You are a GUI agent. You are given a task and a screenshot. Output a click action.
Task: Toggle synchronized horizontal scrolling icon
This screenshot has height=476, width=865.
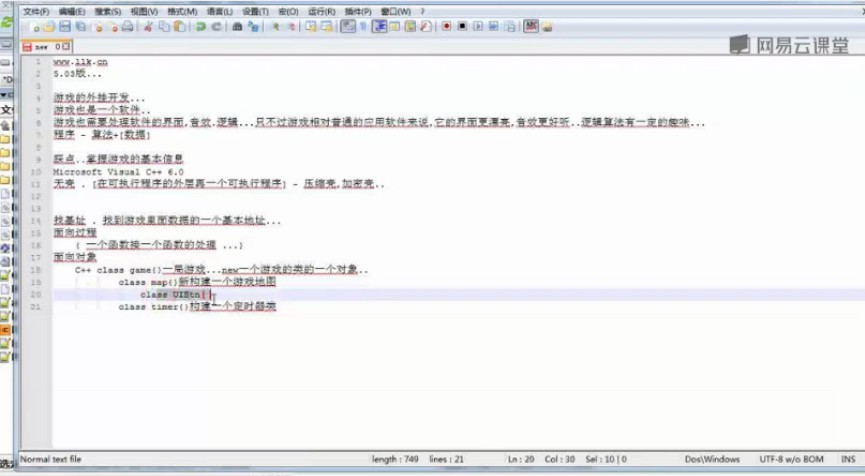pyautogui.click(x=327, y=26)
